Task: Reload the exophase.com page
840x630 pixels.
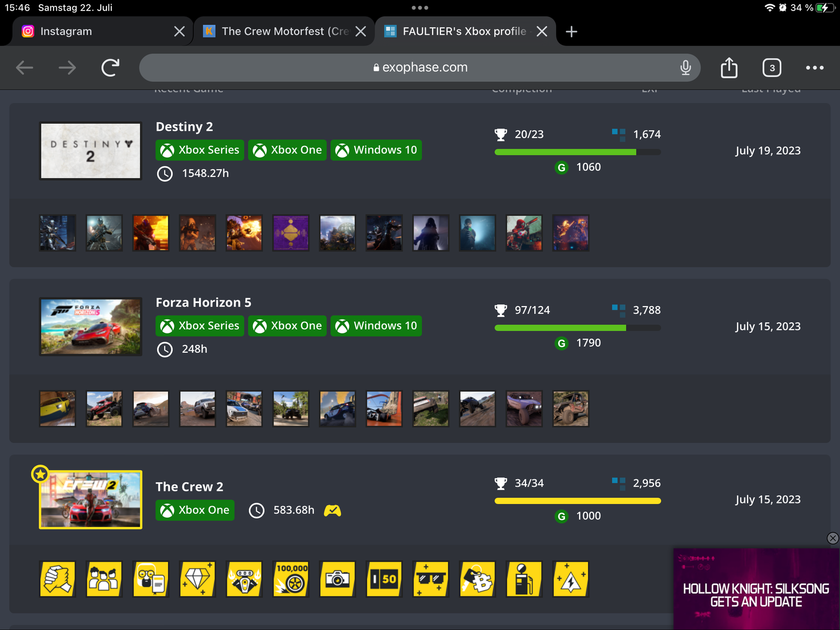Action: (x=110, y=67)
